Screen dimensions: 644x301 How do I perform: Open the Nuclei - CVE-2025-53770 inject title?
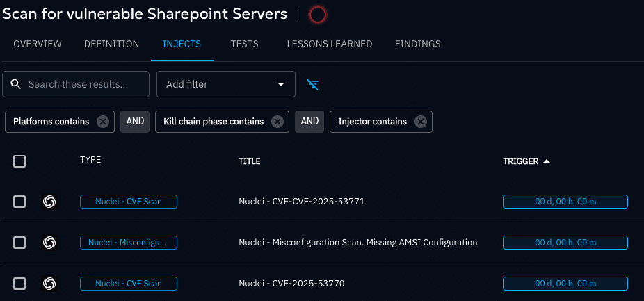pos(291,284)
